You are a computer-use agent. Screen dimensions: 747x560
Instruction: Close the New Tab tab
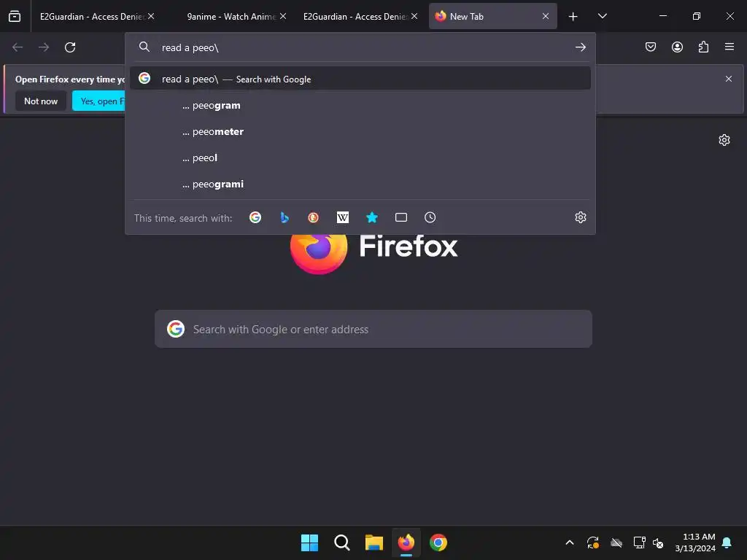click(x=546, y=16)
